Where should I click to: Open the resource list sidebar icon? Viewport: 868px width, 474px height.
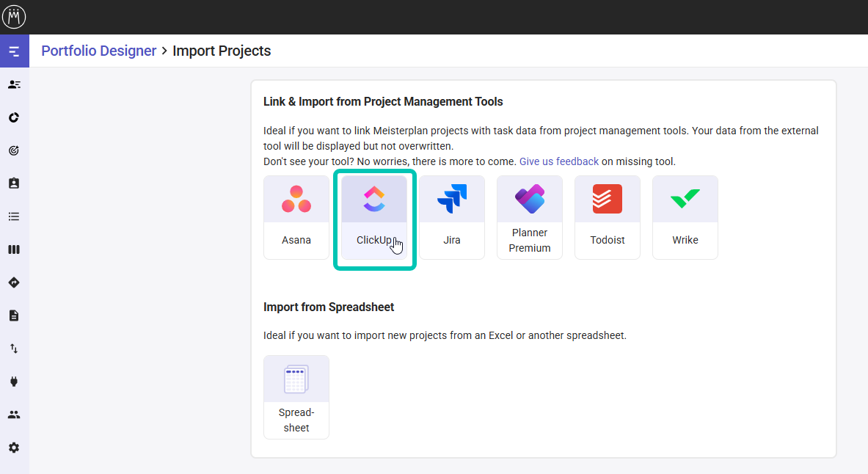(15, 84)
